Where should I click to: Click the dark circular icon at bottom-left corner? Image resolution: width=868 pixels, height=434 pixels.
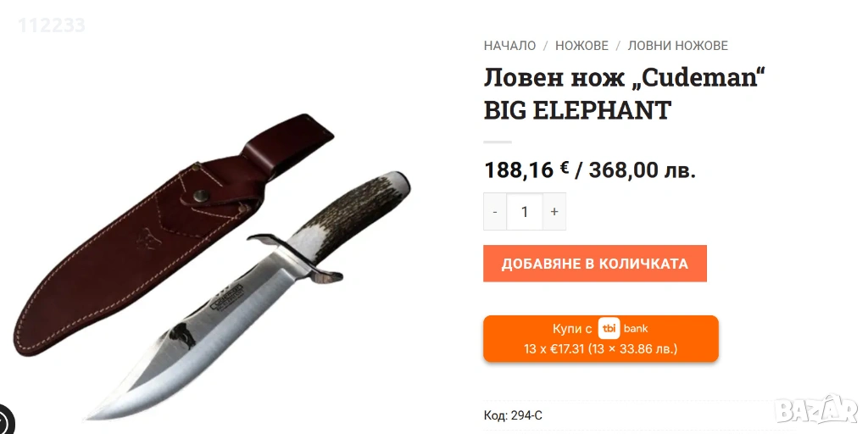(6, 420)
